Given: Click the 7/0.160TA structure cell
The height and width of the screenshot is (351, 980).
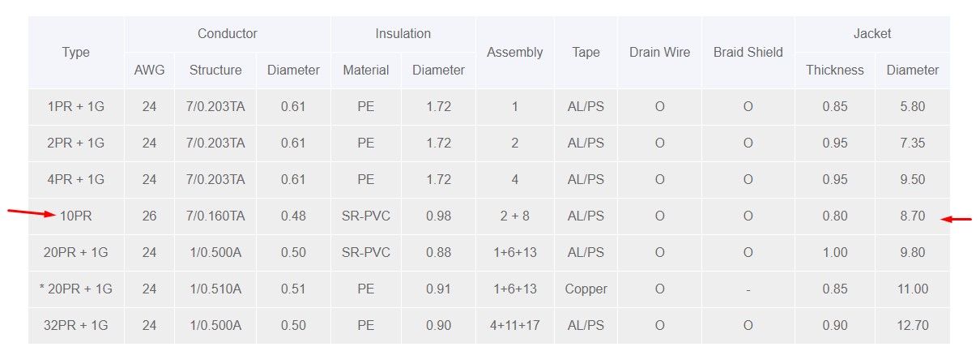Looking at the screenshot, I should [x=215, y=216].
